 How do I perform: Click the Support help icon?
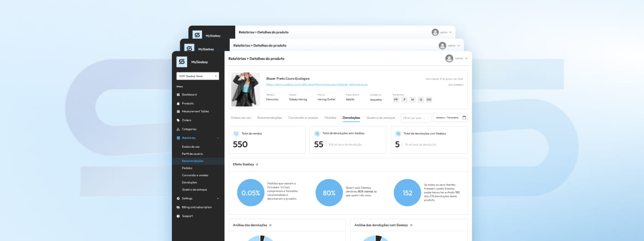[178, 216]
